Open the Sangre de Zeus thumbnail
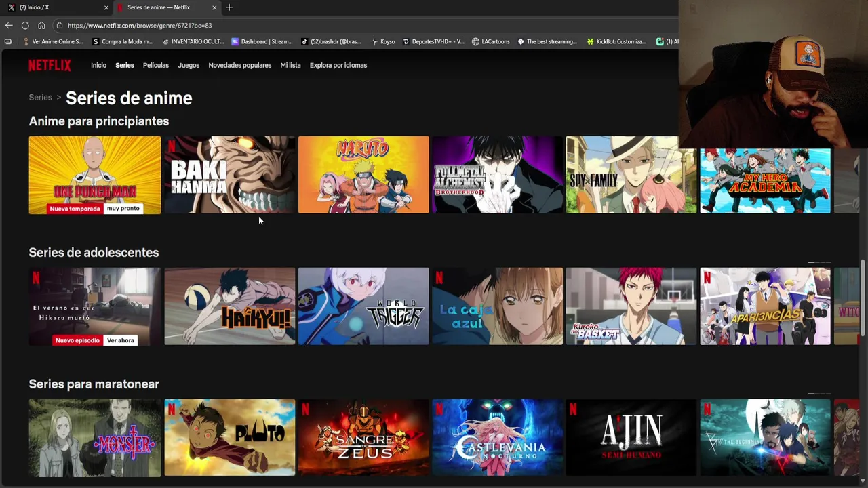 coord(363,438)
